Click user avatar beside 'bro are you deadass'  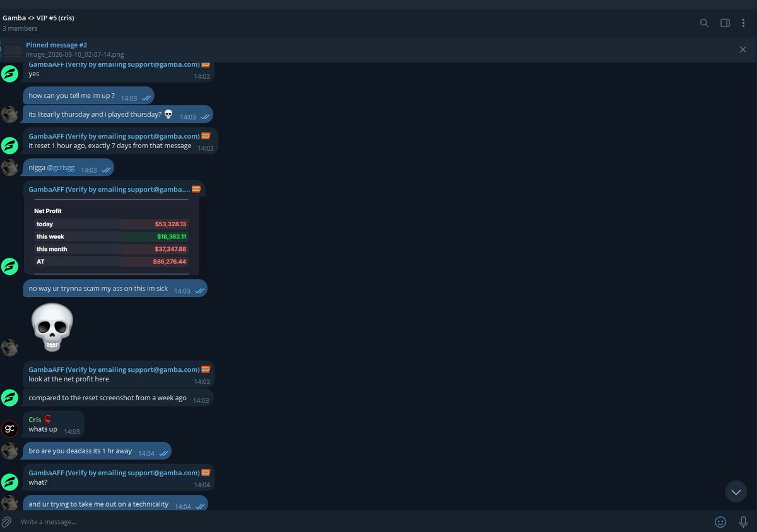tap(9, 451)
